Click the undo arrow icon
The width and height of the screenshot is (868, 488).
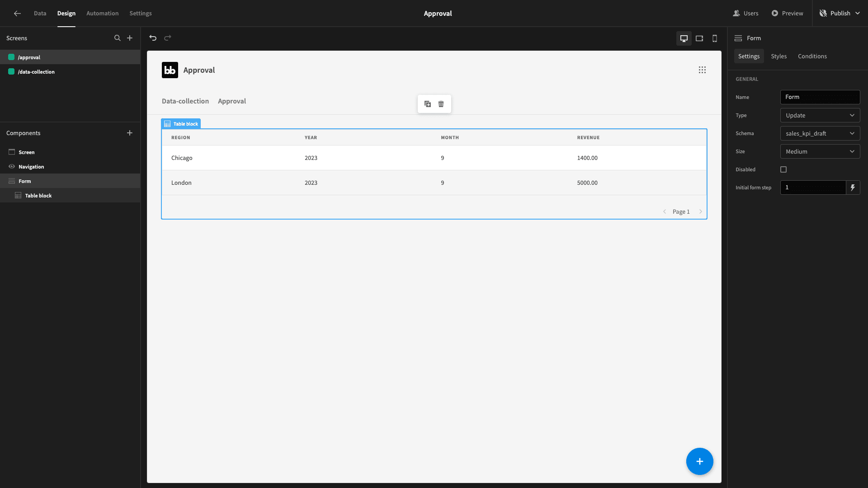(x=153, y=38)
